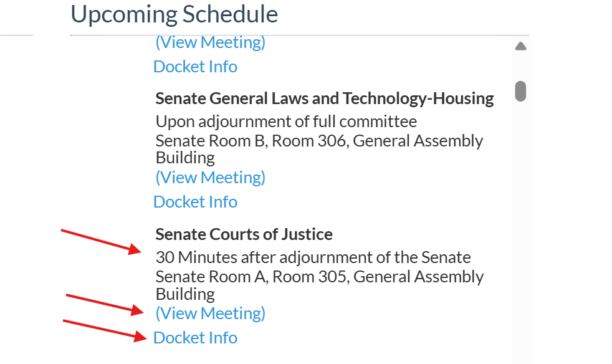This screenshot has width=612, height=364.
Task: Select the Senate General Laws and Technology-Housing title
Action: pyautogui.click(x=324, y=98)
